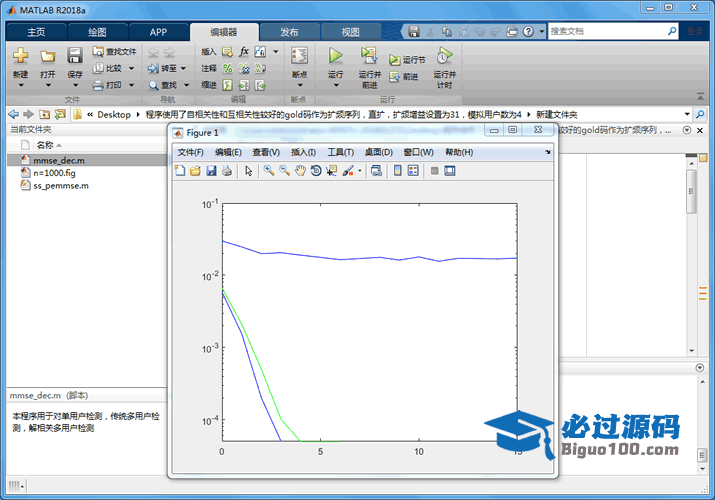Open the 工具(T) menu in Figure 1

(341, 152)
